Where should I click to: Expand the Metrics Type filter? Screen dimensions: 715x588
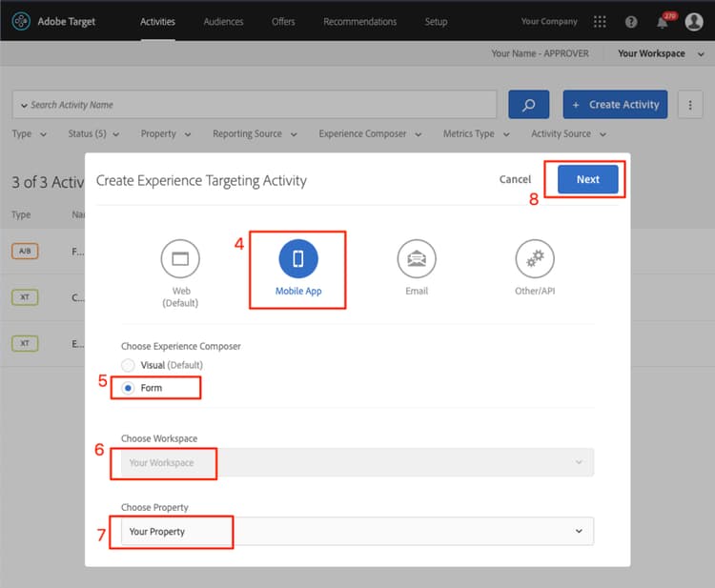477,133
